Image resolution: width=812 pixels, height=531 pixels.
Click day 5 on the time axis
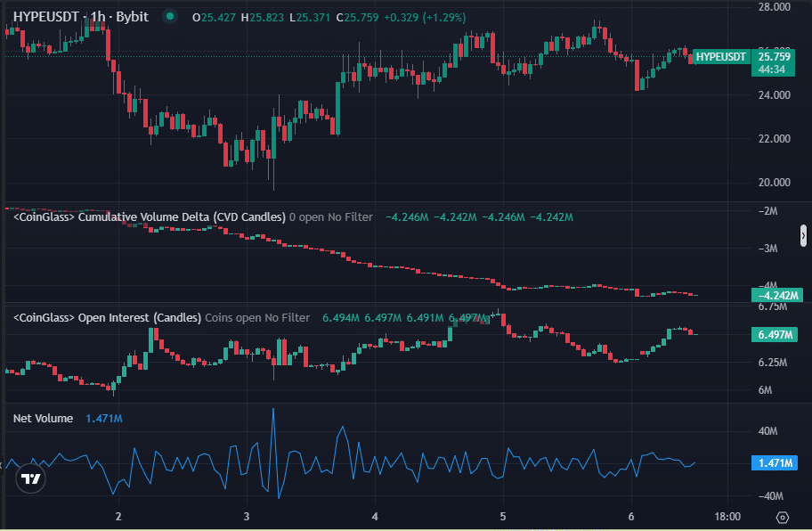click(x=503, y=516)
